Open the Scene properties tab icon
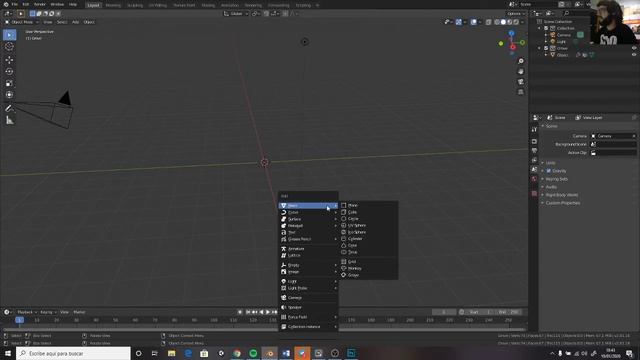The width and height of the screenshot is (640, 360). 534,169
